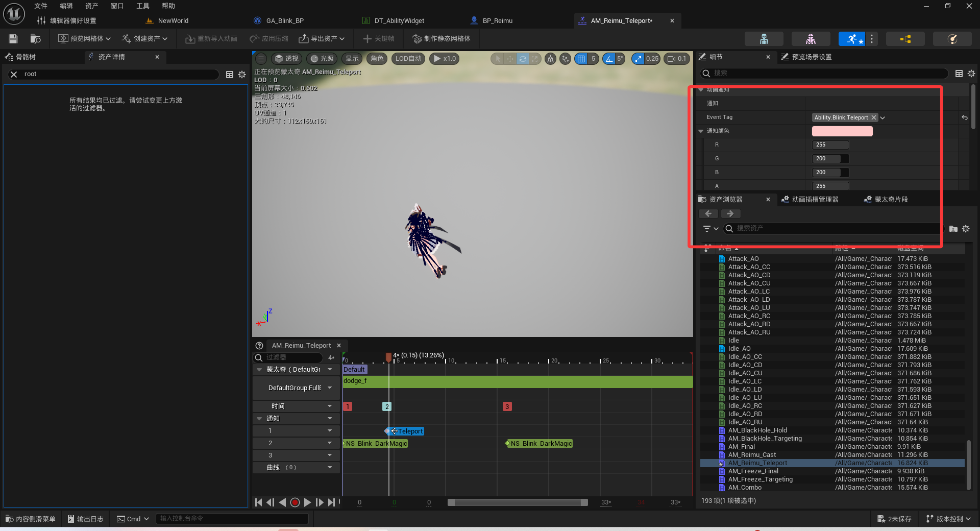Image resolution: width=980 pixels, height=531 pixels.
Task: Toggle 光照 lit view mode
Action: pyautogui.click(x=322, y=59)
